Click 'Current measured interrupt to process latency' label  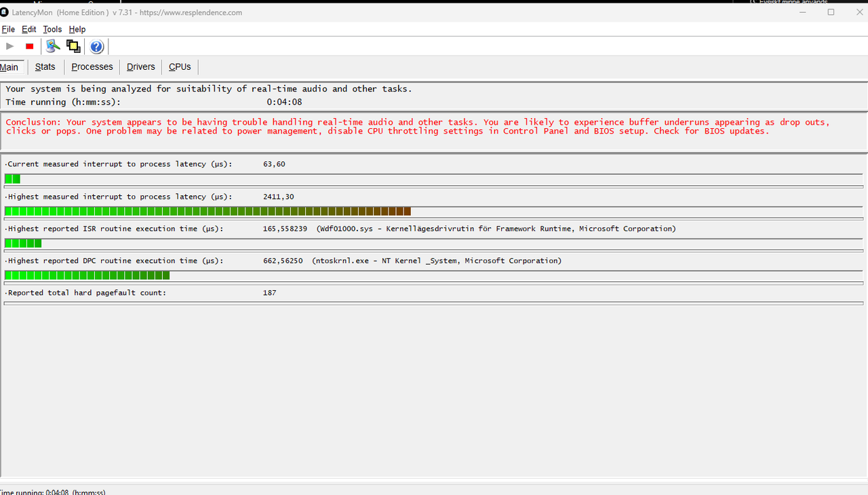pos(119,164)
